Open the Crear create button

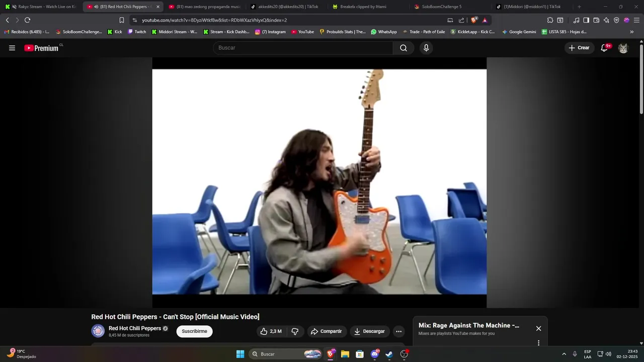click(x=579, y=48)
